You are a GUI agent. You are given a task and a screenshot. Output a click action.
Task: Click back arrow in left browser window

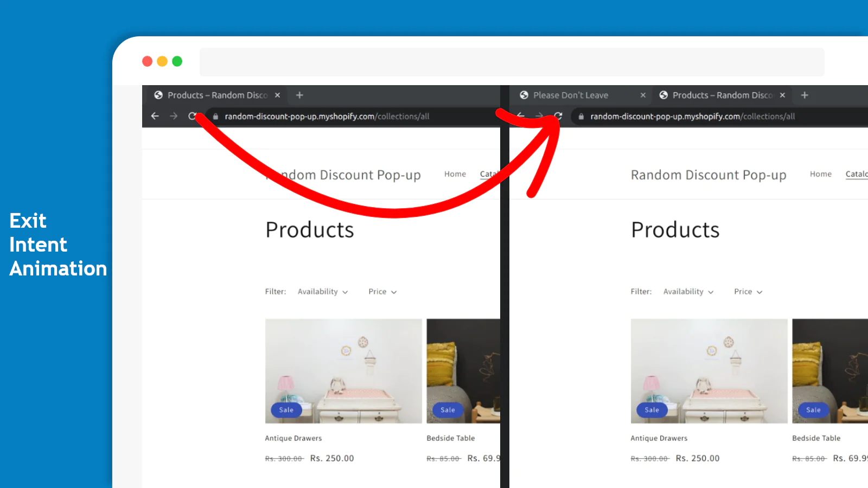[x=155, y=116]
